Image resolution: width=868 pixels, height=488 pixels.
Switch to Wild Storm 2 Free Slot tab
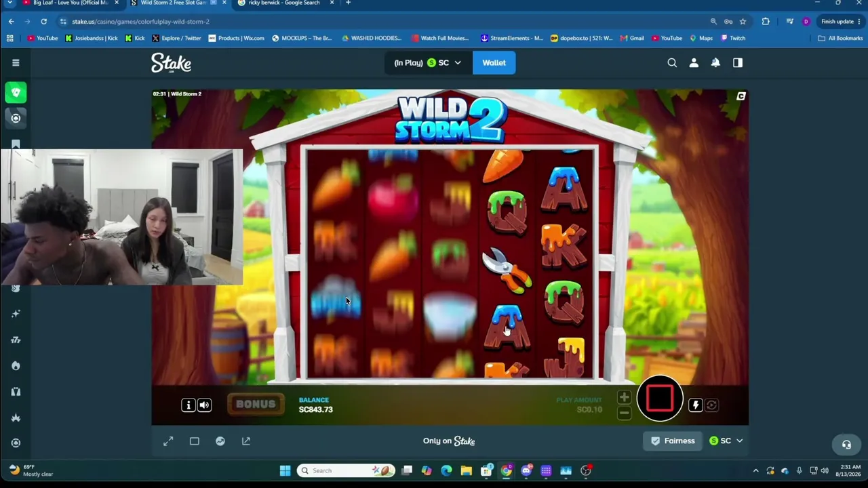tap(176, 3)
